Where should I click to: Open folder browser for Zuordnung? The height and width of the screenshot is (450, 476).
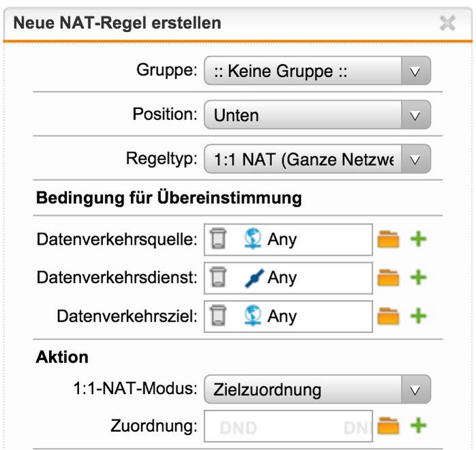388,427
